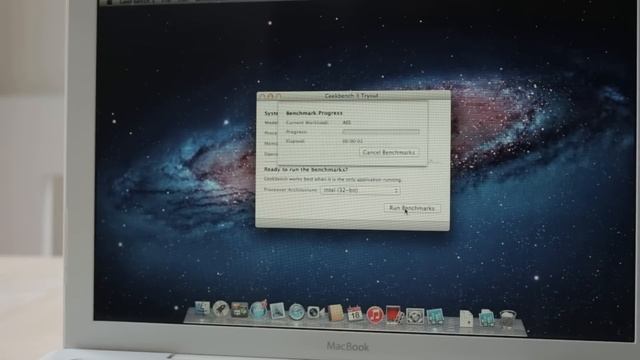
Task: Open iCal calendar showing 18
Action: 355,314
